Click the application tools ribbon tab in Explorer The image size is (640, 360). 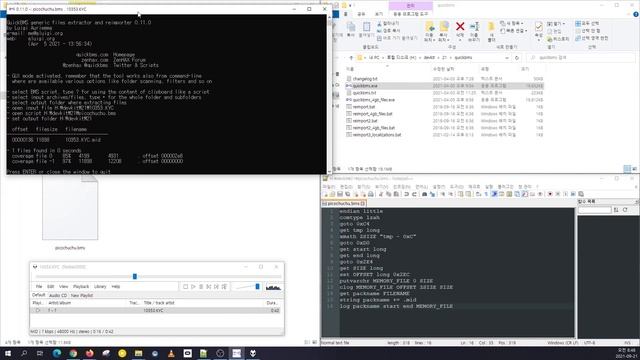point(410,14)
